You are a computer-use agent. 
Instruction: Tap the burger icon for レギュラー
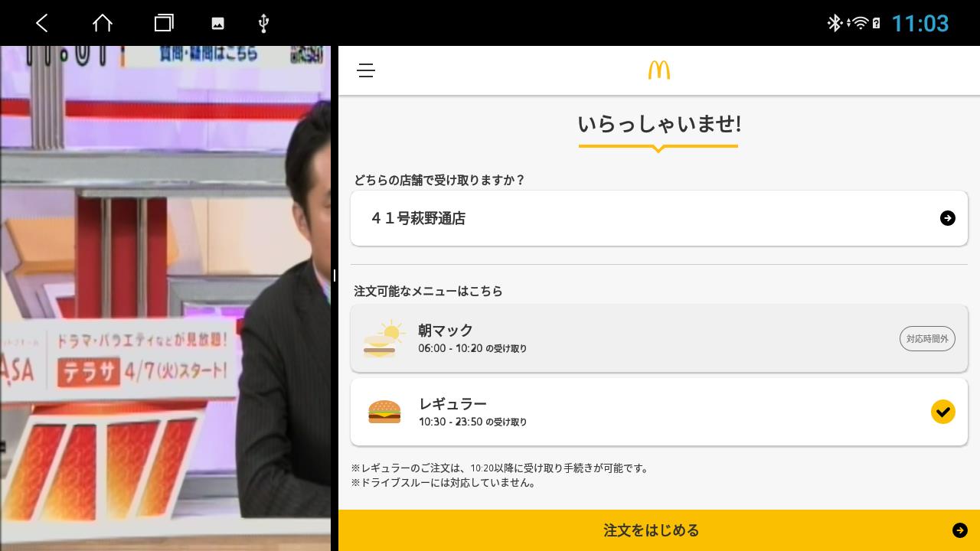[x=384, y=412]
